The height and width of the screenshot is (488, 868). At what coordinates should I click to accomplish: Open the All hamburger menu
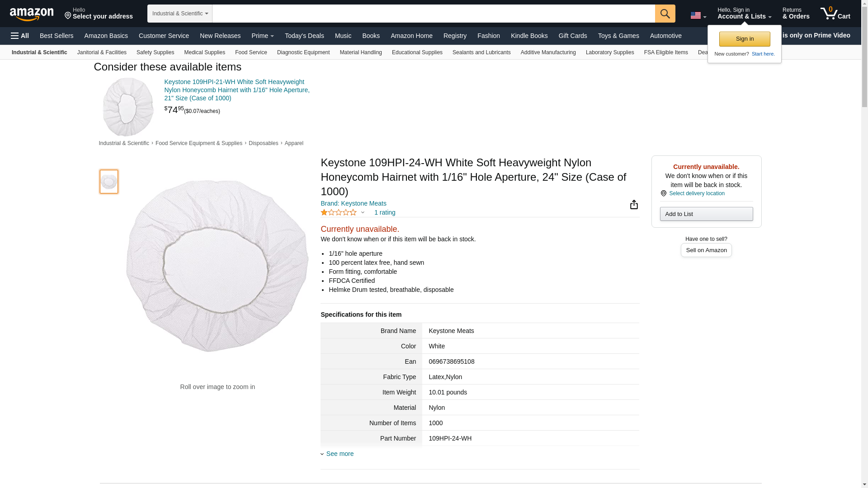[20, 36]
